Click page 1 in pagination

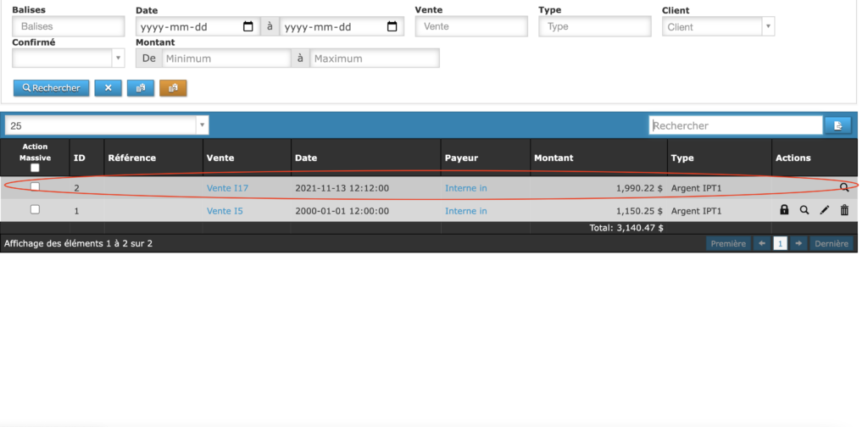[x=780, y=243]
